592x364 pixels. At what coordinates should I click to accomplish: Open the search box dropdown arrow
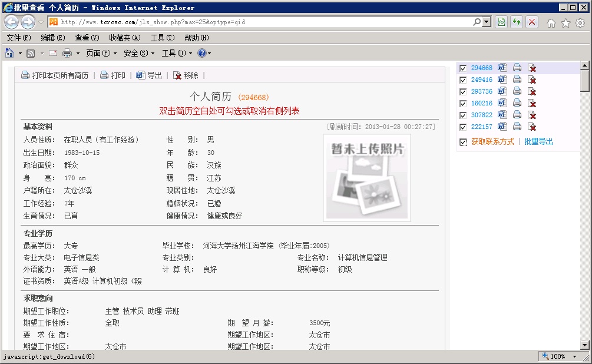tap(486, 22)
